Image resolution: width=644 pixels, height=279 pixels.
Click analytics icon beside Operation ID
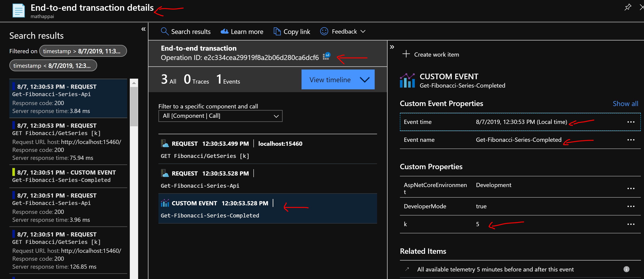(326, 56)
